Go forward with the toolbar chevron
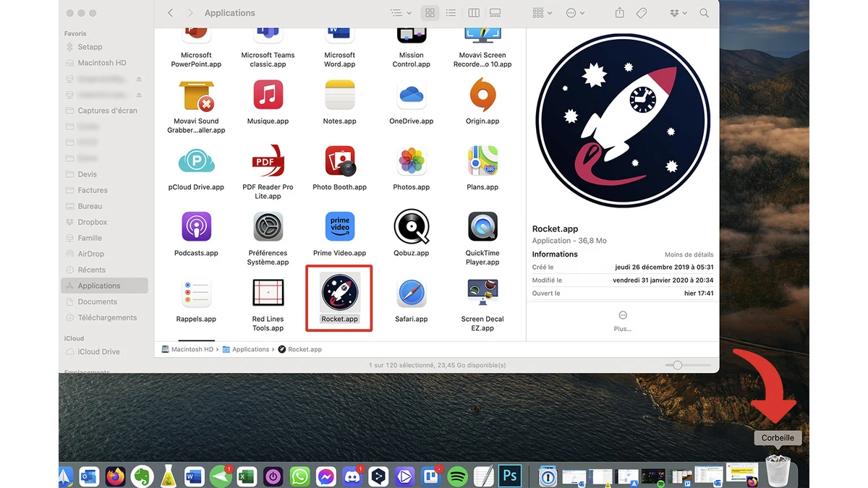The height and width of the screenshot is (488, 868). pyautogui.click(x=190, y=13)
